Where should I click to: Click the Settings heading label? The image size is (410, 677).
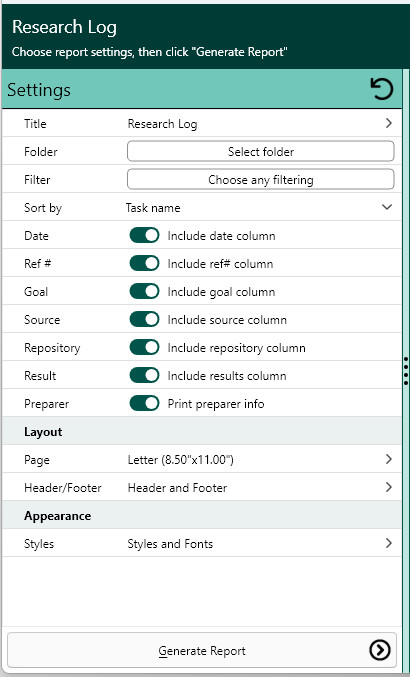[39, 90]
